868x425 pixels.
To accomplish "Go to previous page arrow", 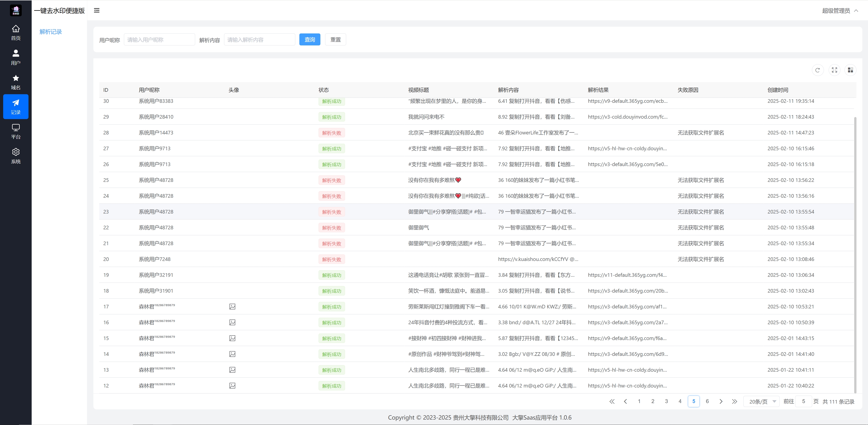I will [625, 402].
